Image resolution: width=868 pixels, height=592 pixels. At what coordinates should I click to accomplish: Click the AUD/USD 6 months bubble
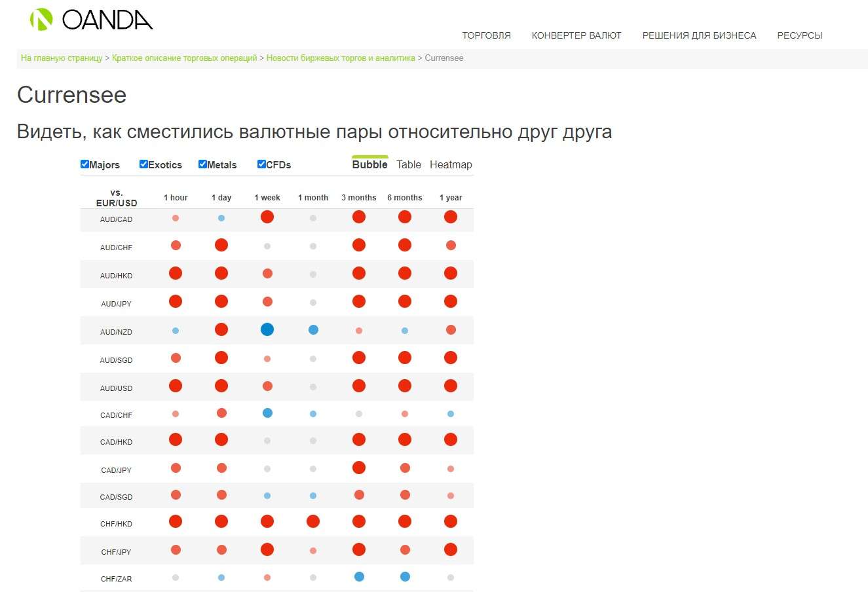(405, 386)
